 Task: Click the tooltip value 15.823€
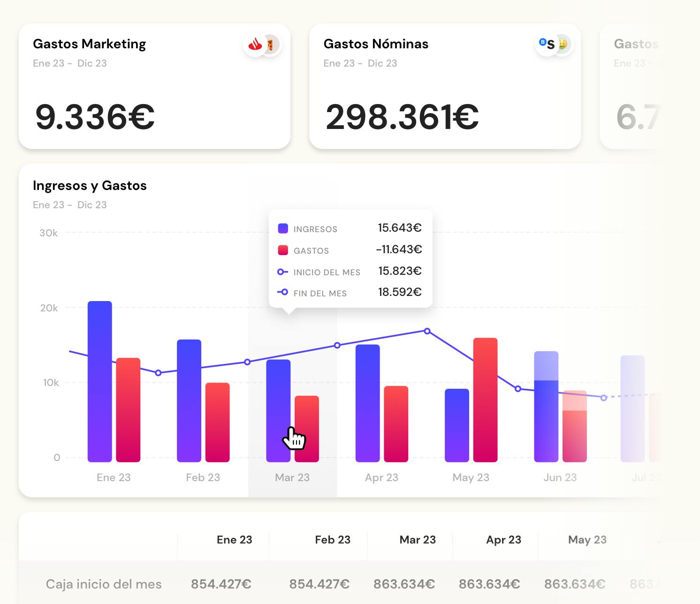point(400,271)
